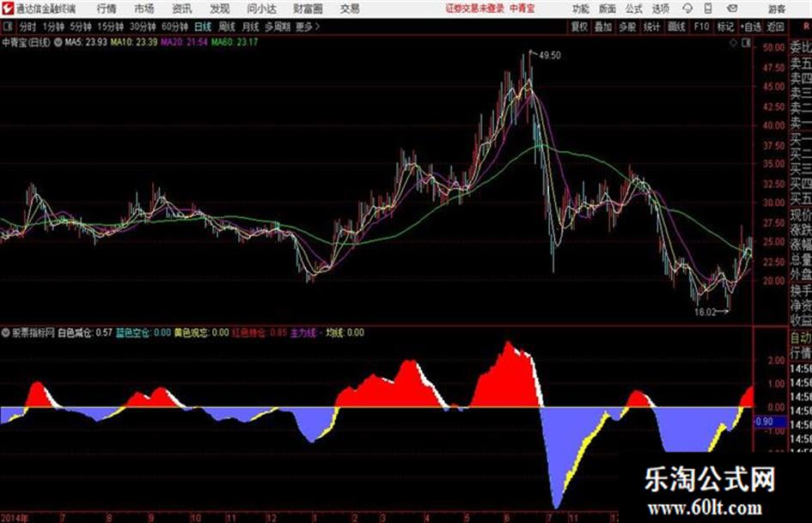Click the +自选 add favorite button
The image size is (812, 523).
(750, 27)
